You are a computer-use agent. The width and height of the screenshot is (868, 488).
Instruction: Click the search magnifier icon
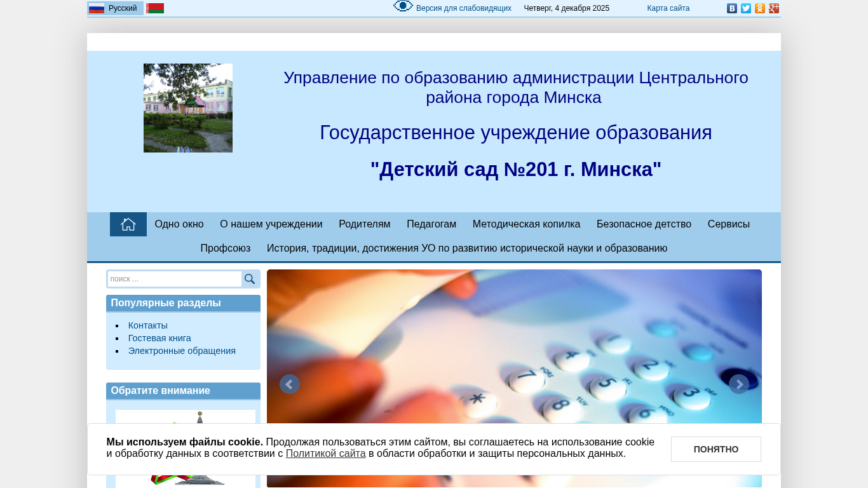pos(250,279)
